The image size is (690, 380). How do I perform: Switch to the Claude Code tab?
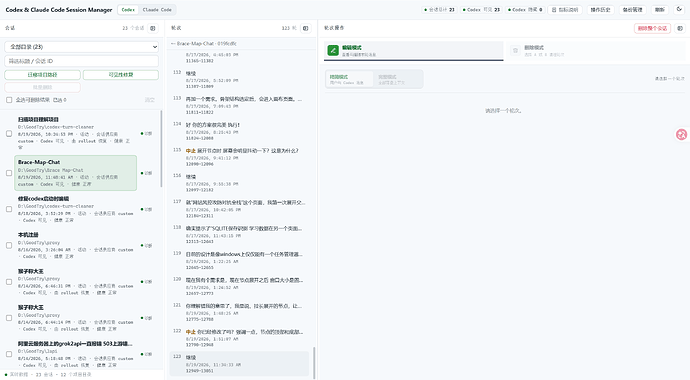[157, 10]
